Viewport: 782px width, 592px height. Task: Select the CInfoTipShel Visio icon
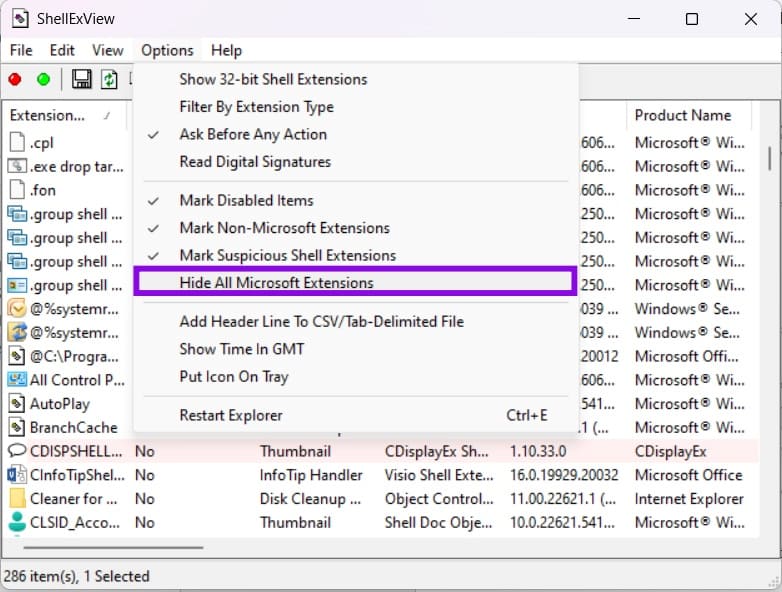point(17,474)
